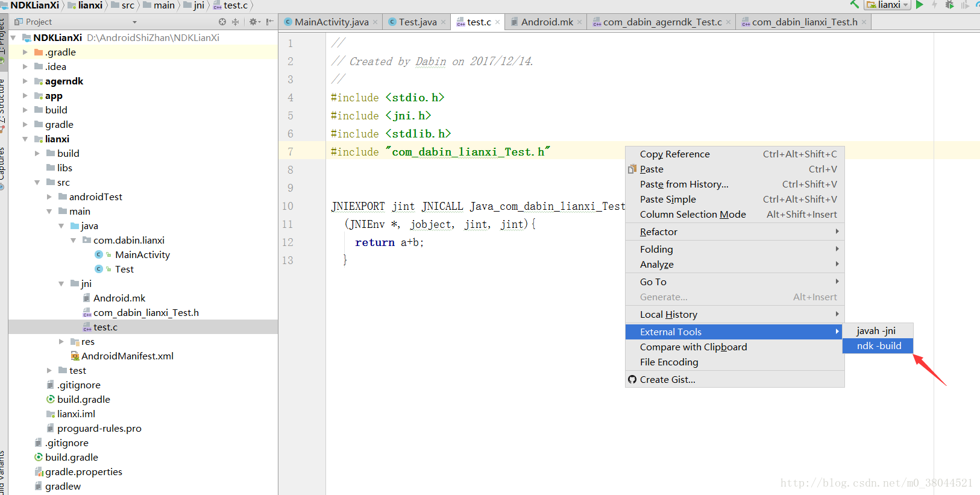
Task: Click the Make Project hammer icon
Action: click(854, 4)
